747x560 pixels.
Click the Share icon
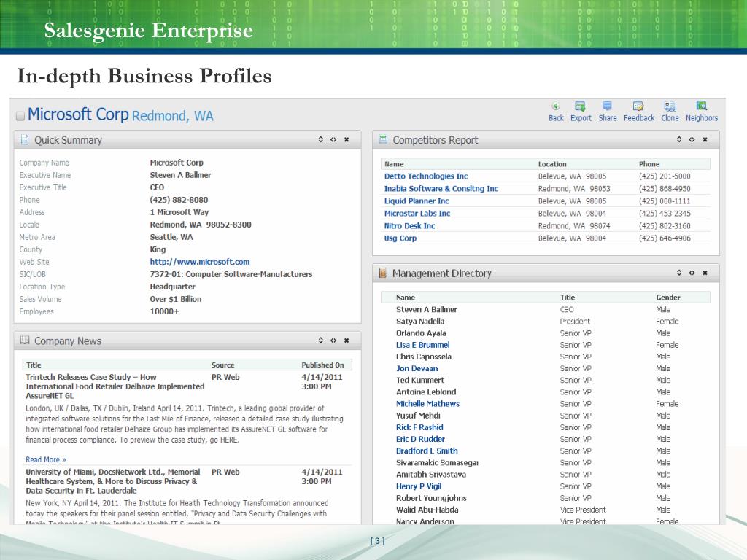(607, 106)
